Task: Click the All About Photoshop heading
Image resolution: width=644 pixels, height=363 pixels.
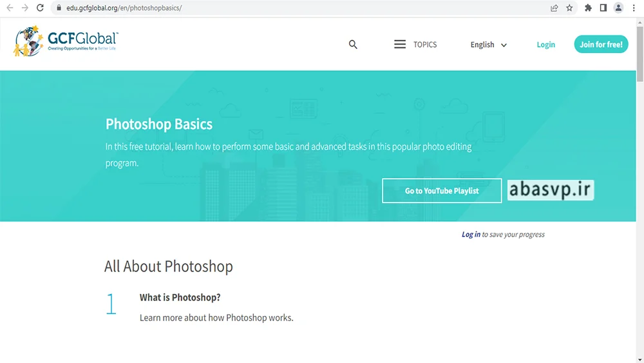Action: [168, 266]
